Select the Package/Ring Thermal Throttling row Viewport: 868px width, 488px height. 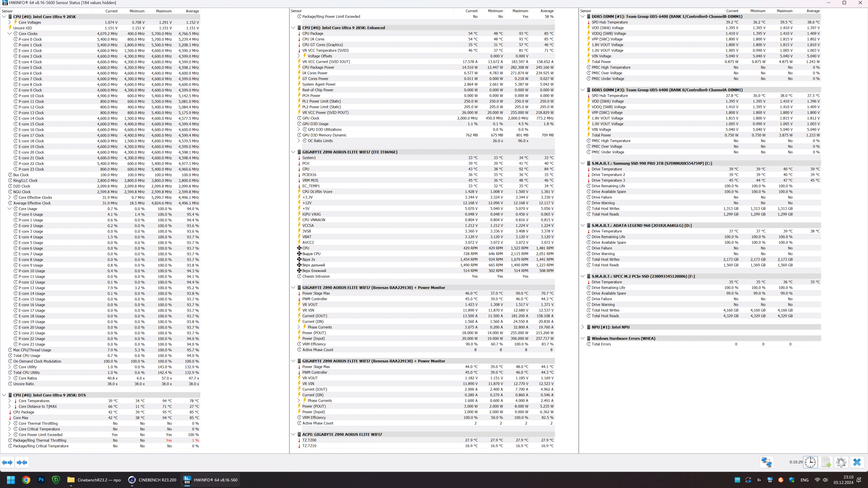pos(40,441)
